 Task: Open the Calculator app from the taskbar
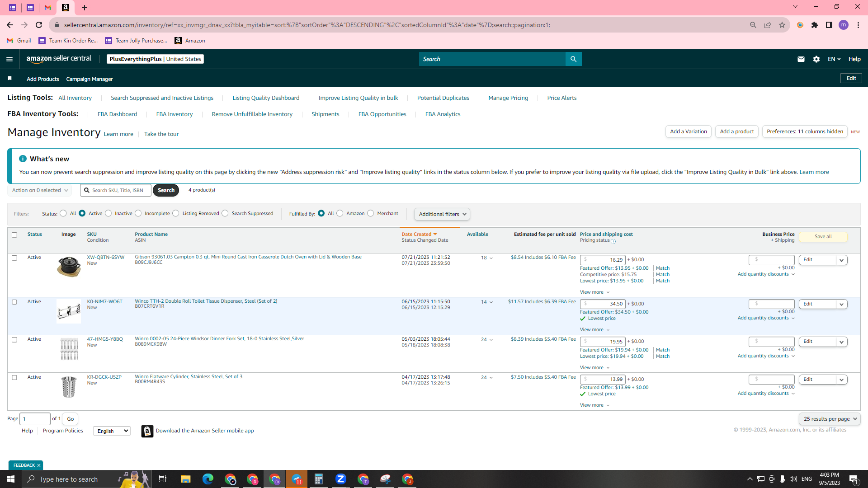pos(319,479)
